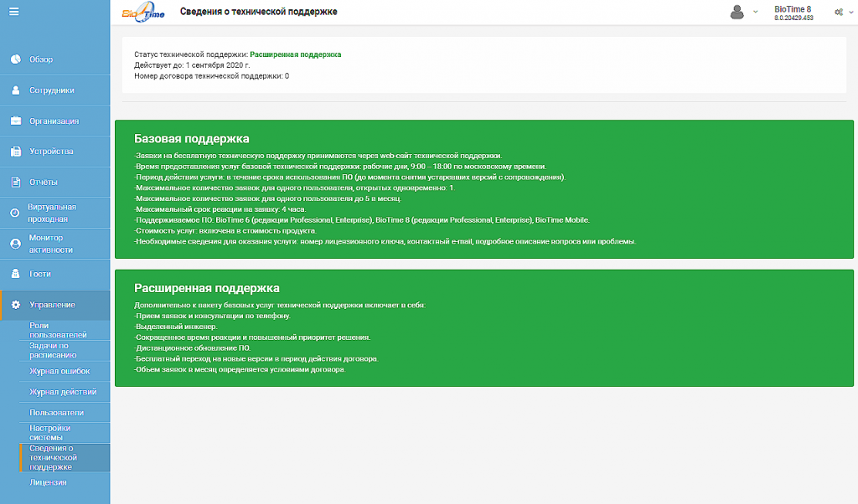858x504 pixels.
Task: Open the Устройства menu item
Action: pyautogui.click(x=54, y=152)
